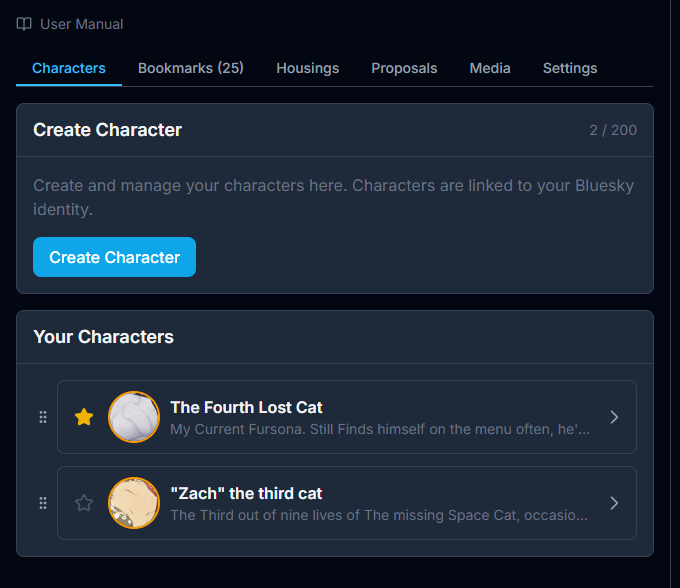Click the 2 / 200 character counter
680x588 pixels.
coord(613,130)
